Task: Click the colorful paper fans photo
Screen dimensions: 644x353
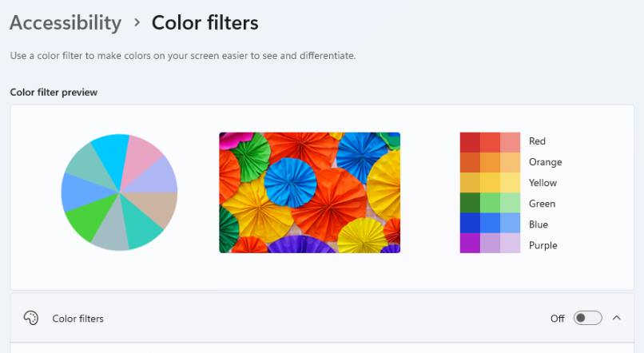Action: pyautogui.click(x=309, y=192)
